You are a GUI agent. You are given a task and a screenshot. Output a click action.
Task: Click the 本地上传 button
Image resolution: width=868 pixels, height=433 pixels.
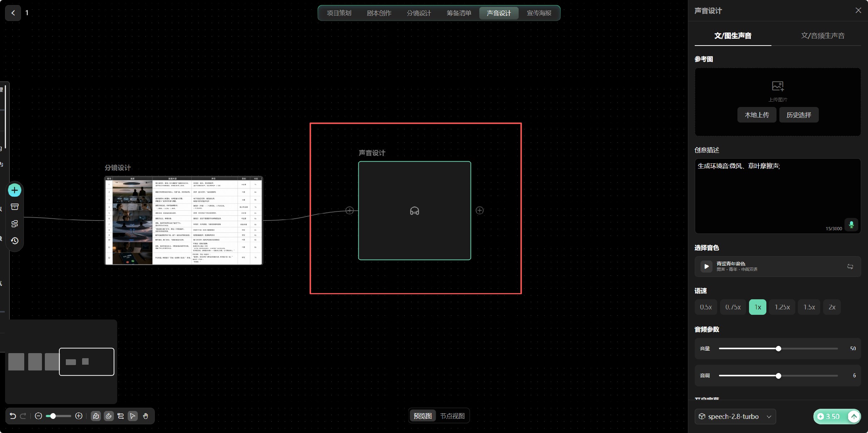[x=757, y=115]
